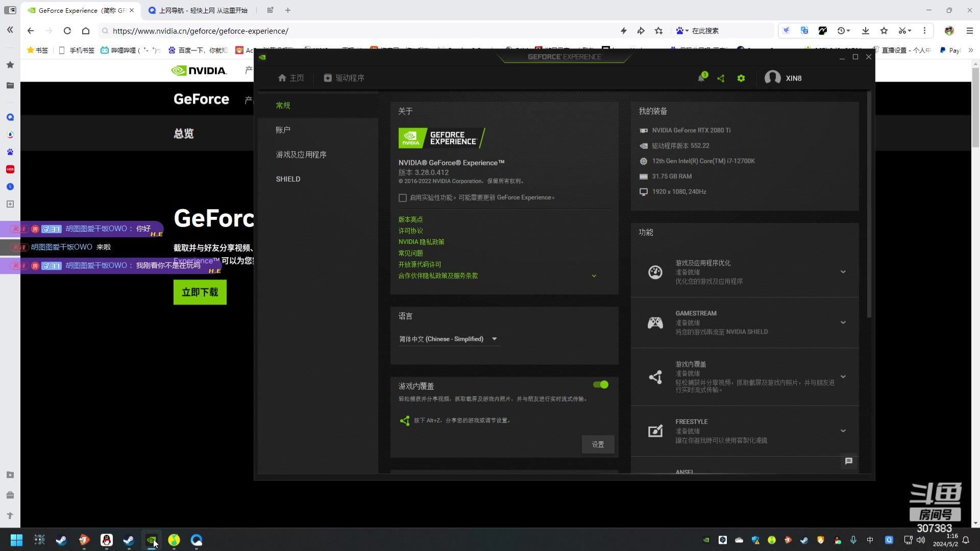This screenshot has height=551, width=980.
Task: Open a new browser tab
Action: [x=288, y=10]
